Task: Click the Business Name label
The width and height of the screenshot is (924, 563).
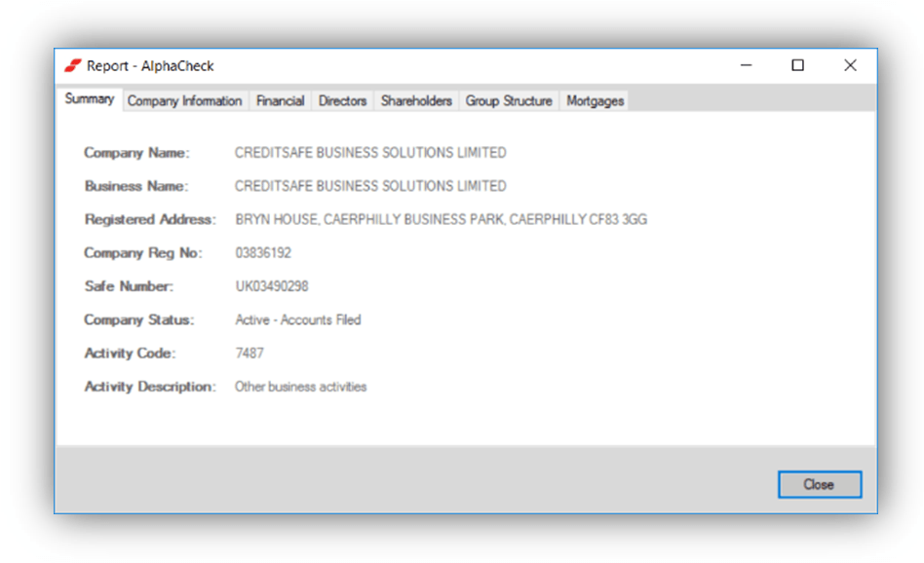Action: (x=136, y=186)
